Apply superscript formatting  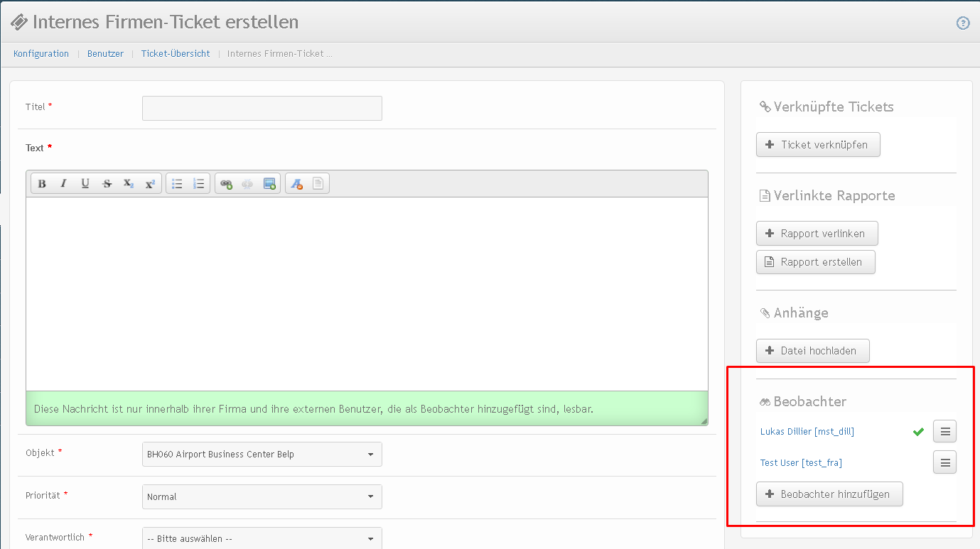click(150, 184)
